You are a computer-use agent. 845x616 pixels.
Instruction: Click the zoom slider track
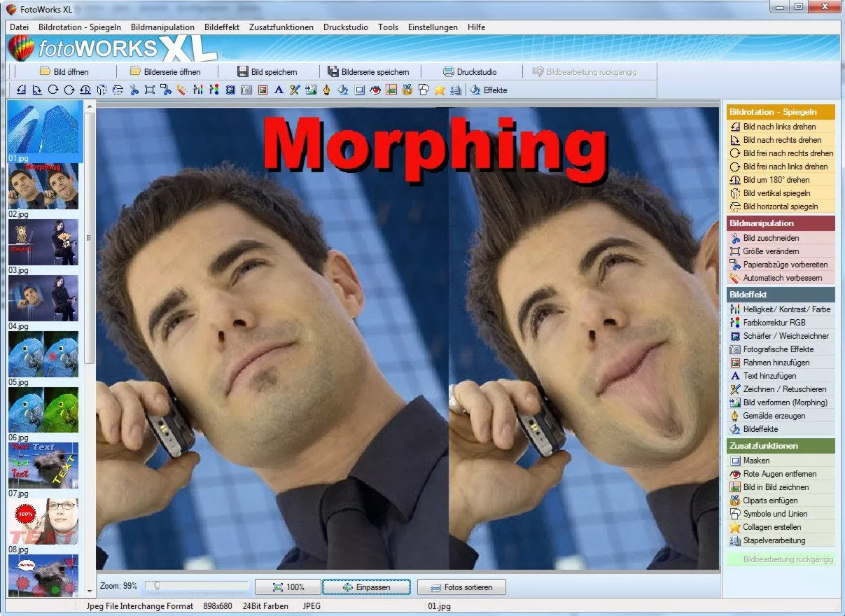(x=197, y=586)
